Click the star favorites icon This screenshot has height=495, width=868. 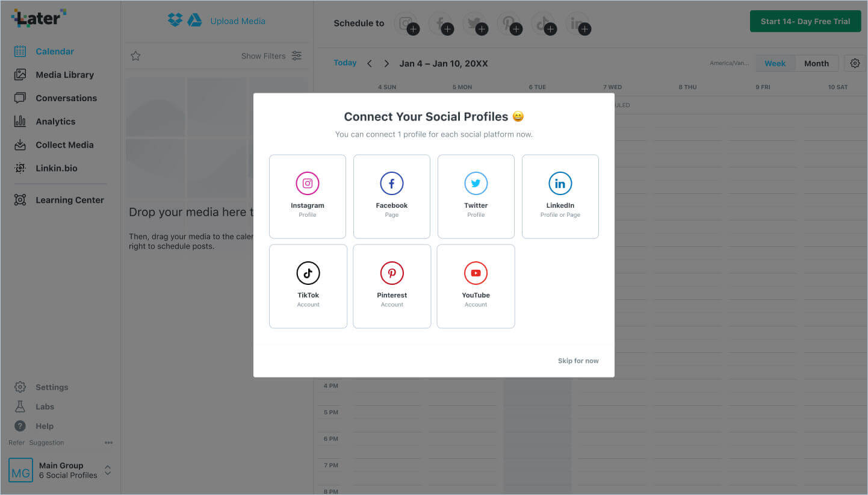click(x=135, y=56)
